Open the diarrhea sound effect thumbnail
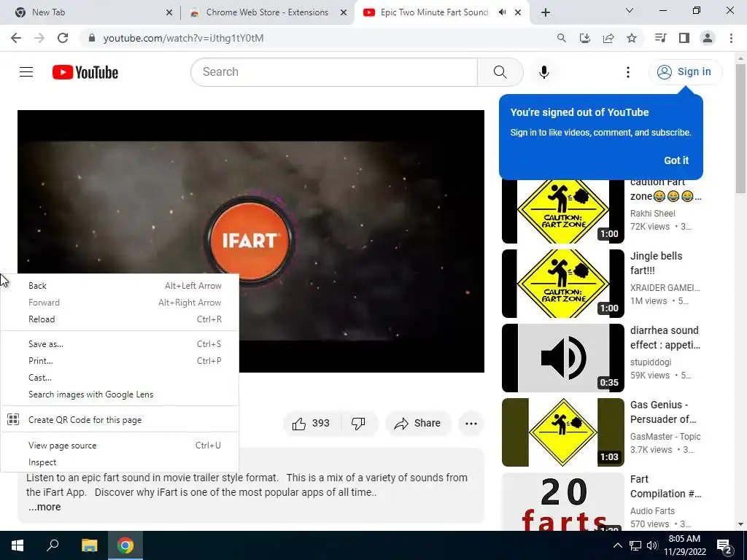 (562, 358)
